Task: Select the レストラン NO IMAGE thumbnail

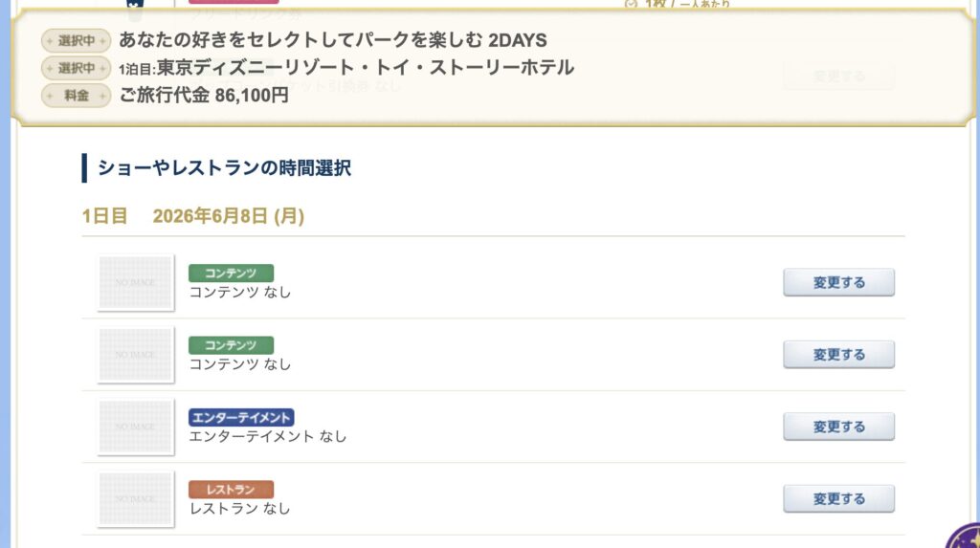Action: pyautogui.click(x=135, y=498)
